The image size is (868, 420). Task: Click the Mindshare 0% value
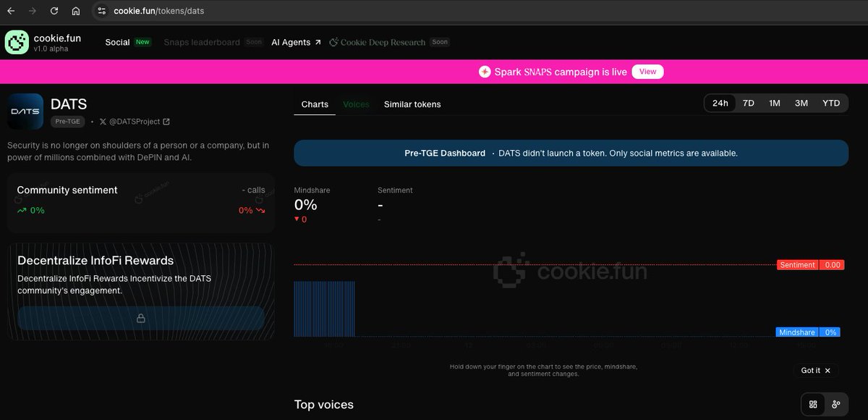point(305,205)
